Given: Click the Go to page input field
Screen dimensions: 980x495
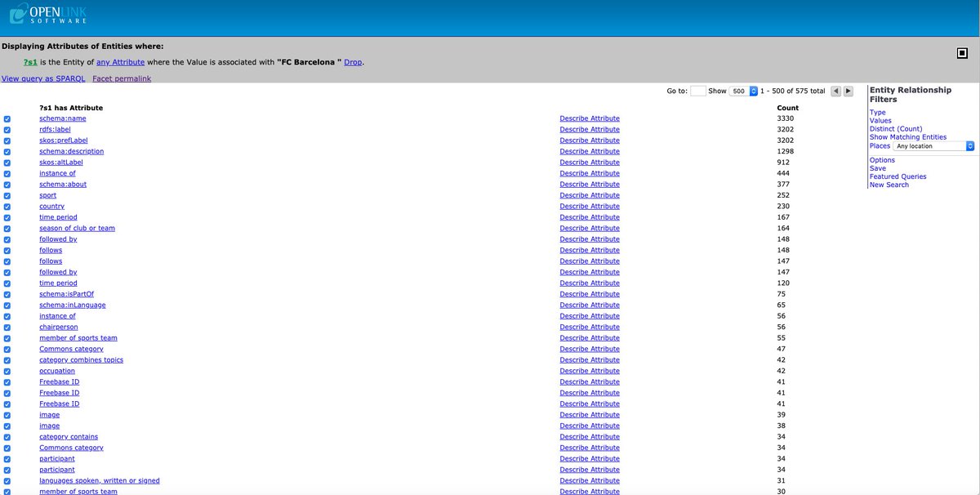Looking at the screenshot, I should coord(698,91).
